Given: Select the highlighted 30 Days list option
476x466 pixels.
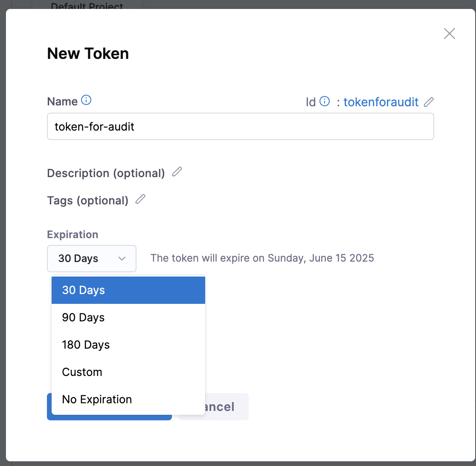Looking at the screenshot, I should click(x=128, y=290).
